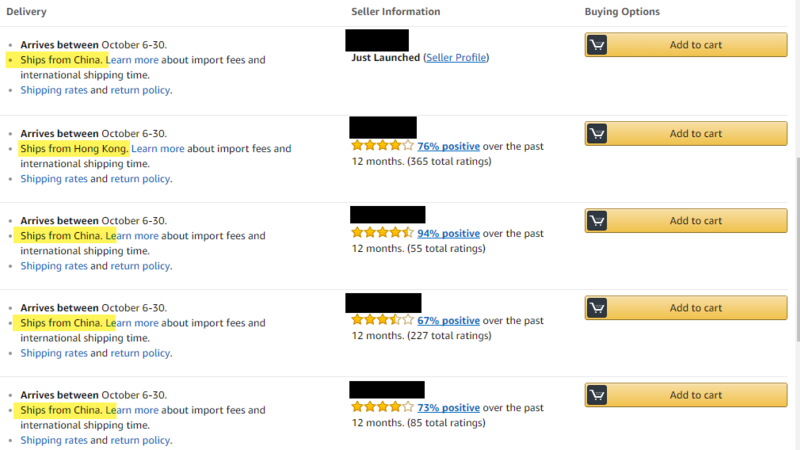
Task: Open the Seller Profile link
Action: [x=456, y=58]
